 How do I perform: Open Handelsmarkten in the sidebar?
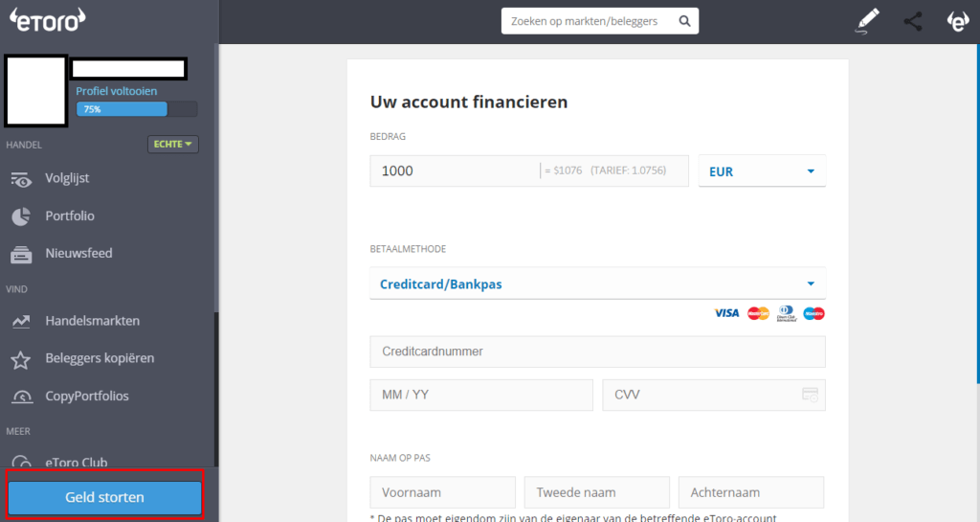click(x=93, y=321)
